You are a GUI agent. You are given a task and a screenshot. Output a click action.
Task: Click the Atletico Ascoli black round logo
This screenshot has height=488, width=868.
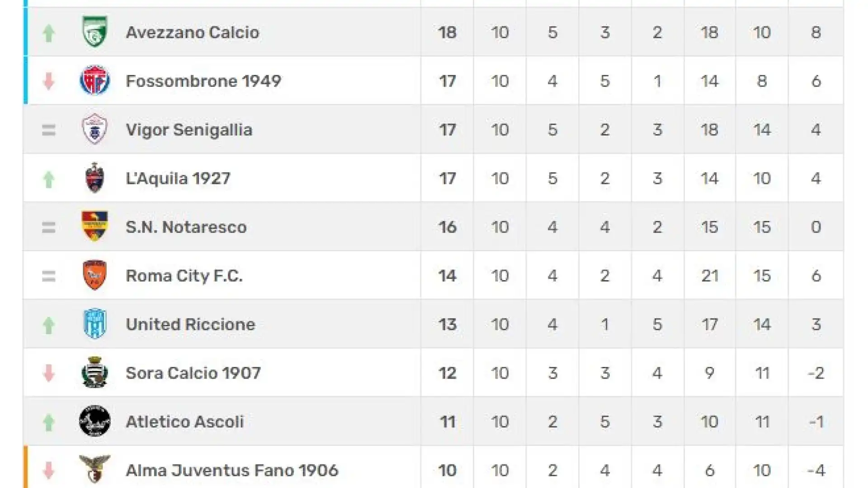(94, 421)
